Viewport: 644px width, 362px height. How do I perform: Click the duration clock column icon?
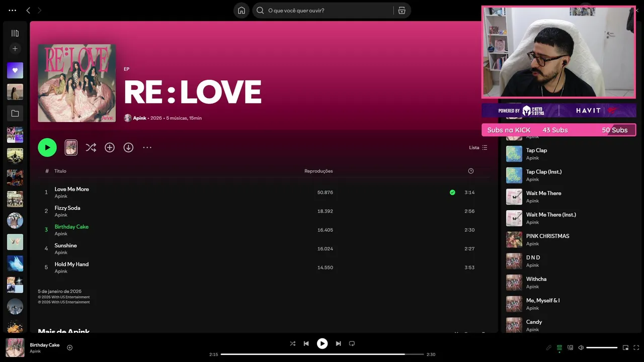tap(471, 171)
